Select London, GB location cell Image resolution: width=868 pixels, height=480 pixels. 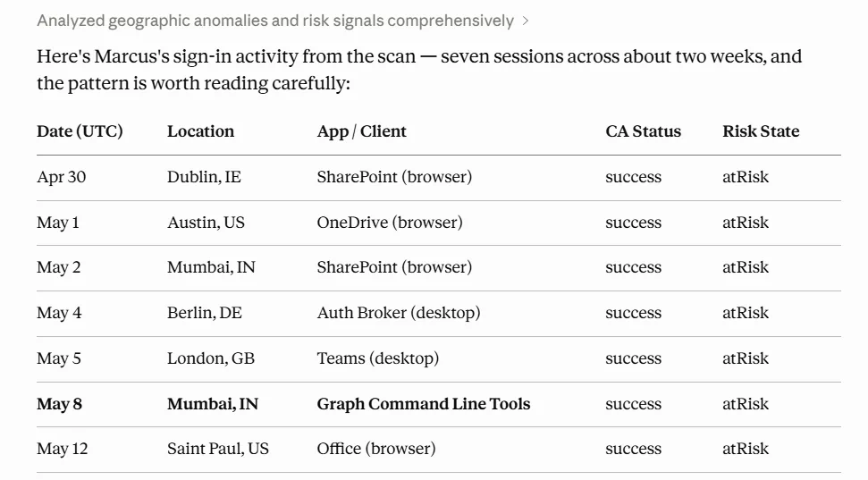click(211, 358)
